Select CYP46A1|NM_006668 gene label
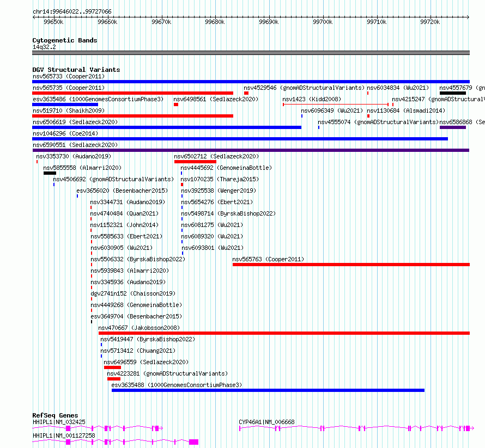The image size is (485, 448). click(266, 422)
